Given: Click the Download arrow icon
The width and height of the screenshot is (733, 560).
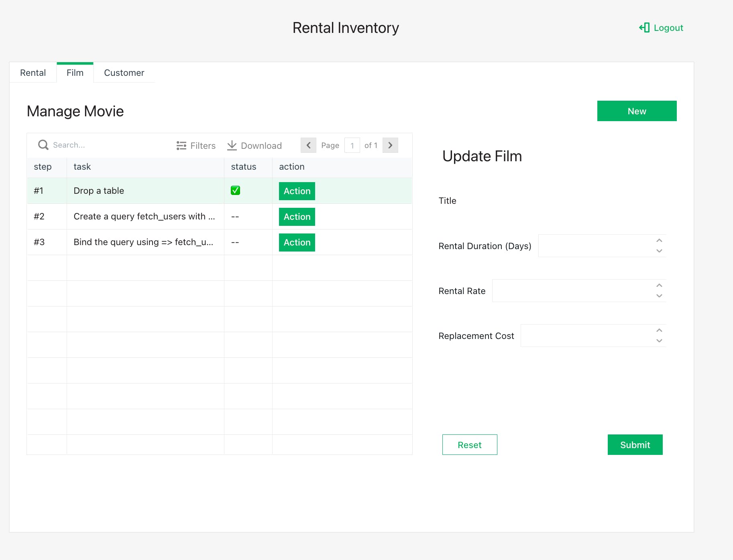Looking at the screenshot, I should point(232,145).
